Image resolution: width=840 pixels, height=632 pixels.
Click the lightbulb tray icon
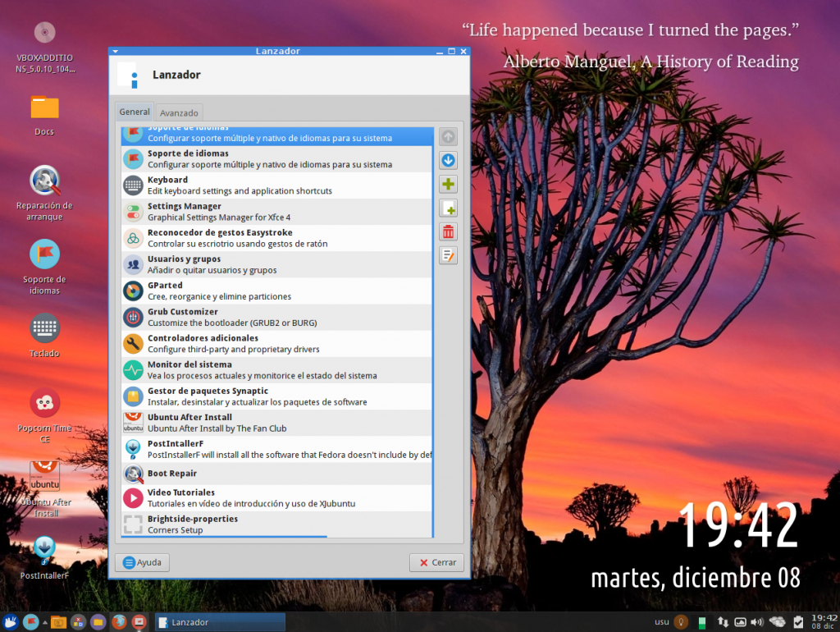(681, 622)
